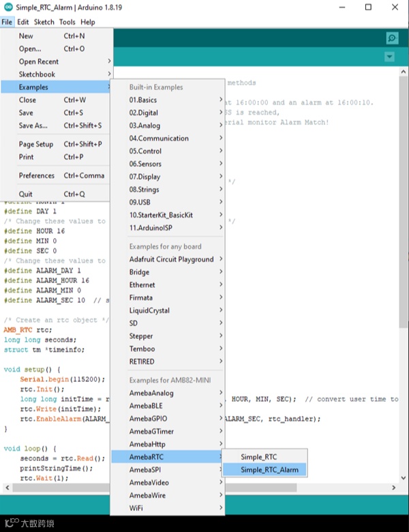Expand the WiFi examples

pyautogui.click(x=168, y=508)
